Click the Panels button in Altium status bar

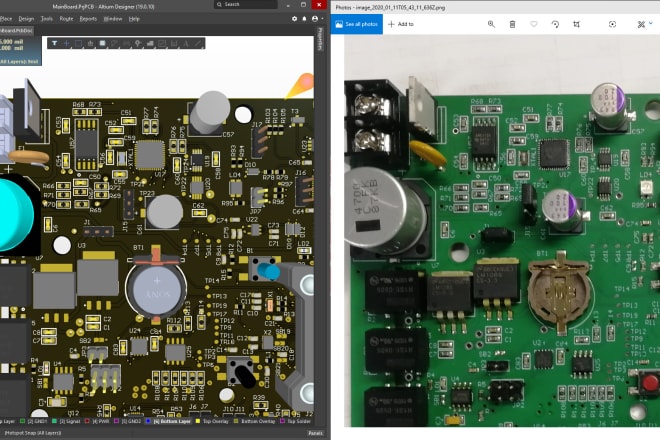(x=315, y=433)
